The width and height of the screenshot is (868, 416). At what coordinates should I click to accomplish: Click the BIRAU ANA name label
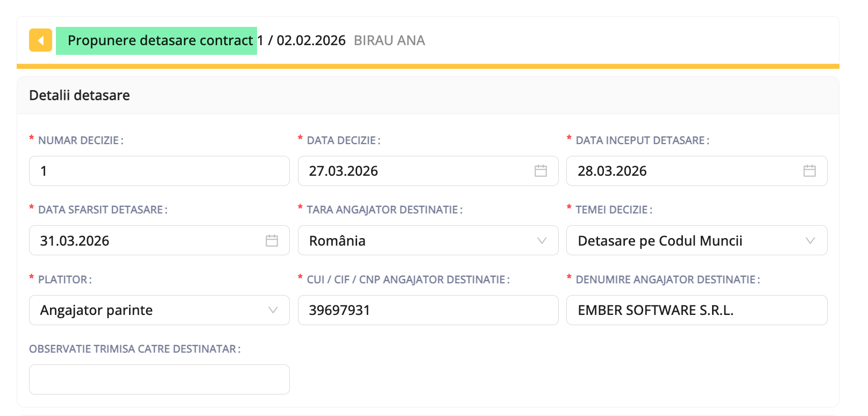click(389, 40)
